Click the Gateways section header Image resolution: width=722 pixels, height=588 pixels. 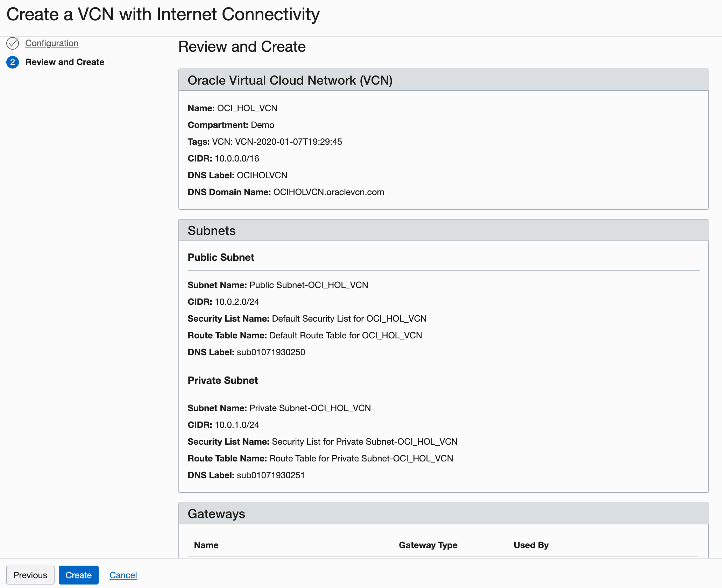[216, 514]
